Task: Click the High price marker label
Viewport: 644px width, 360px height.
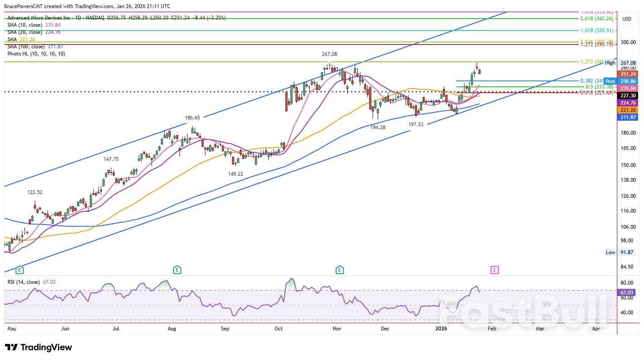Action: [x=610, y=63]
